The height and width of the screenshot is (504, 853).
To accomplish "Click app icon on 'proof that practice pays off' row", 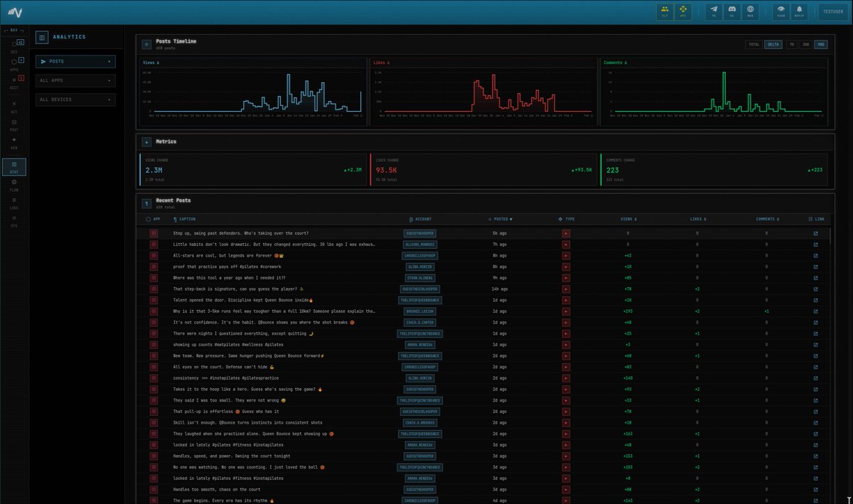I will coord(153,267).
